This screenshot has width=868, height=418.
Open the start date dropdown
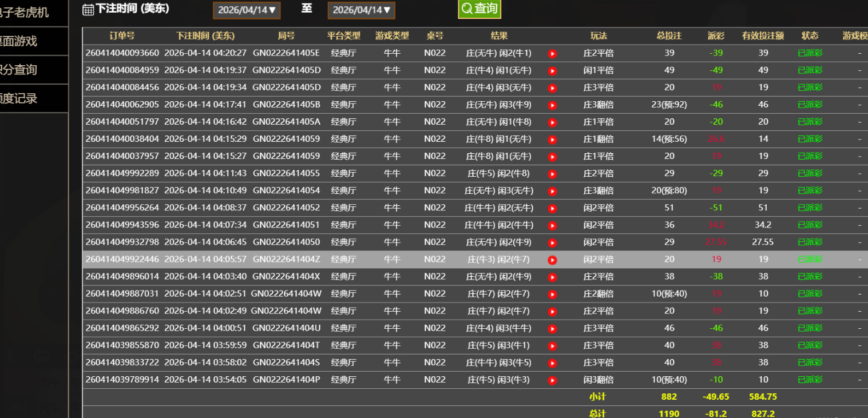247,10
